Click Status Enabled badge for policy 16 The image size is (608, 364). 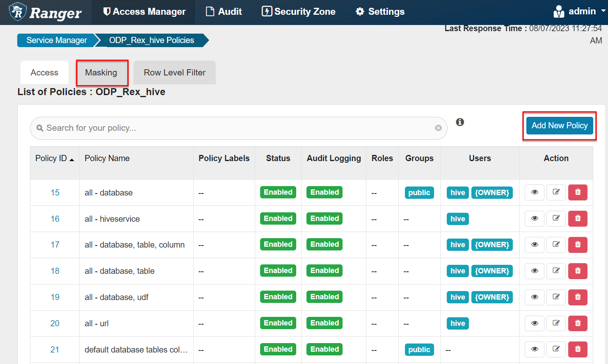278,218
